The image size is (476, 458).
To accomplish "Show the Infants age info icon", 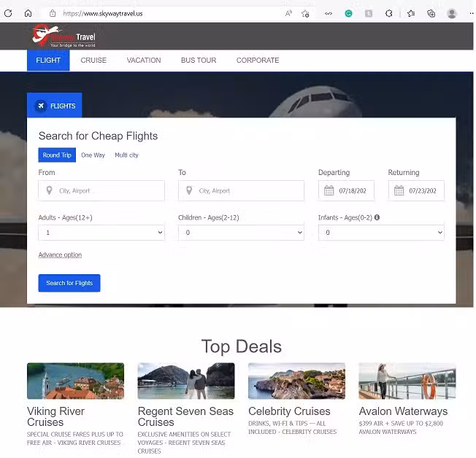I will pos(377,217).
